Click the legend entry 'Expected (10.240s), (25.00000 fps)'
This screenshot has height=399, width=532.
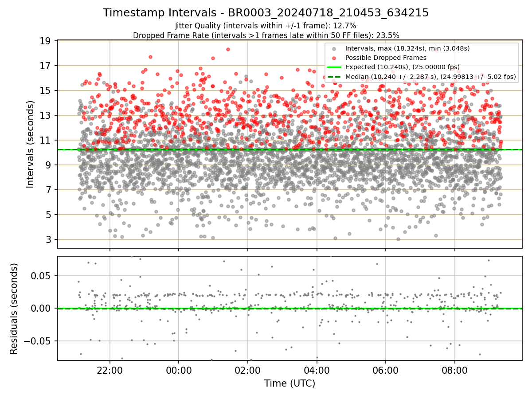click(403, 67)
